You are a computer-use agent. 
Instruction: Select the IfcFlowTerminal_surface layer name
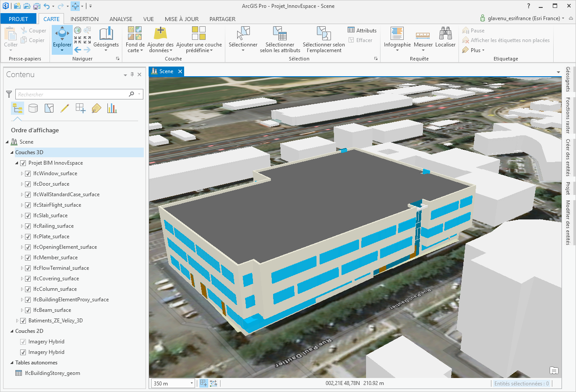61,268
